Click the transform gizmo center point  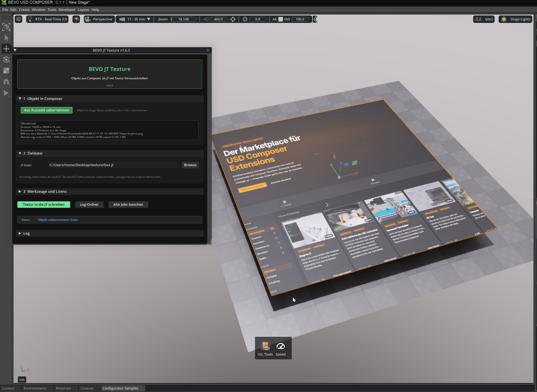coord(339,177)
